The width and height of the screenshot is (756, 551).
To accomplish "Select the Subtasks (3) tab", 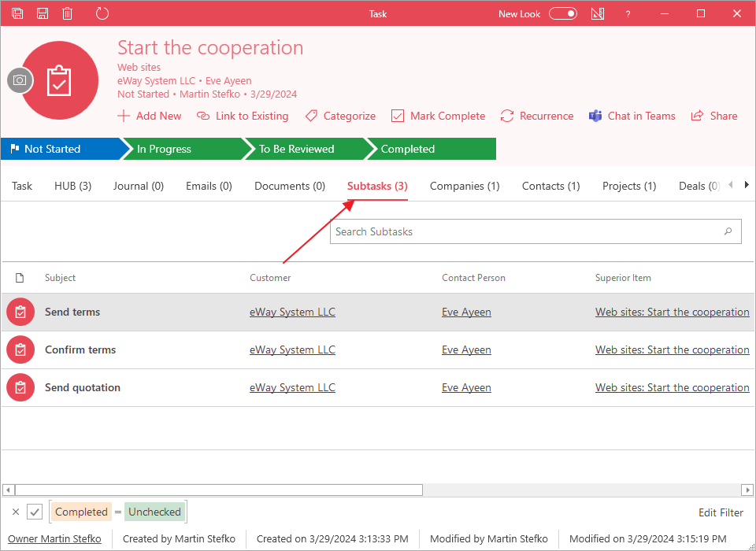I will [377, 186].
